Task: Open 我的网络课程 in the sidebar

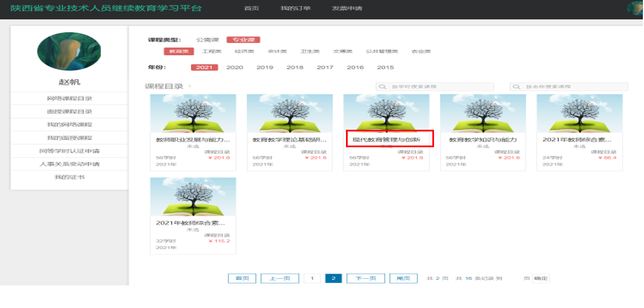Action: 69,125
